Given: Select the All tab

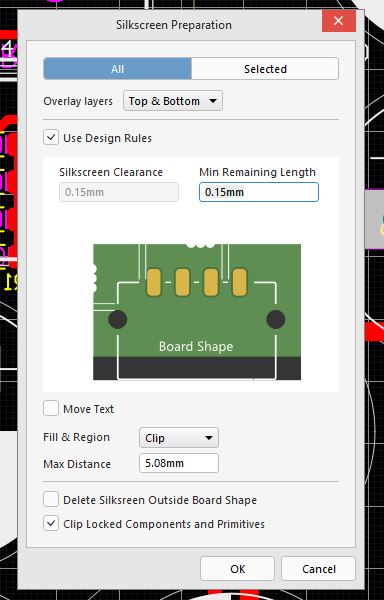Looking at the screenshot, I should (117, 69).
